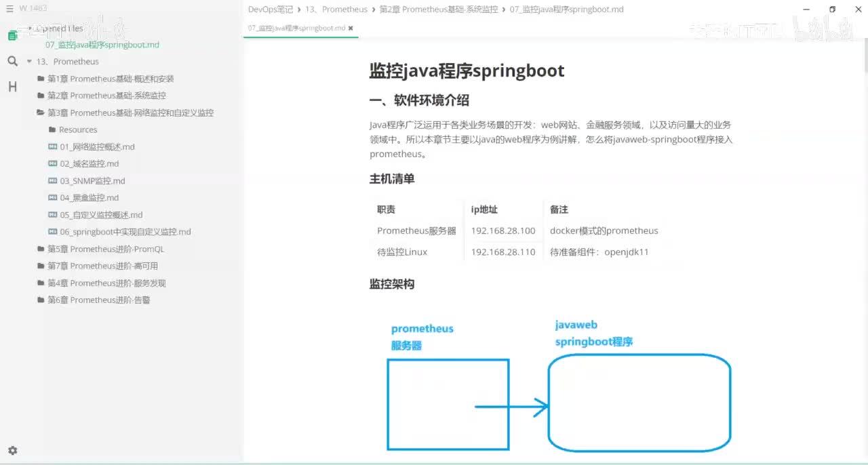This screenshot has width=868, height=465.
Task: Click the markdown icon of 01_网络监控概述.md
Action: [53, 146]
